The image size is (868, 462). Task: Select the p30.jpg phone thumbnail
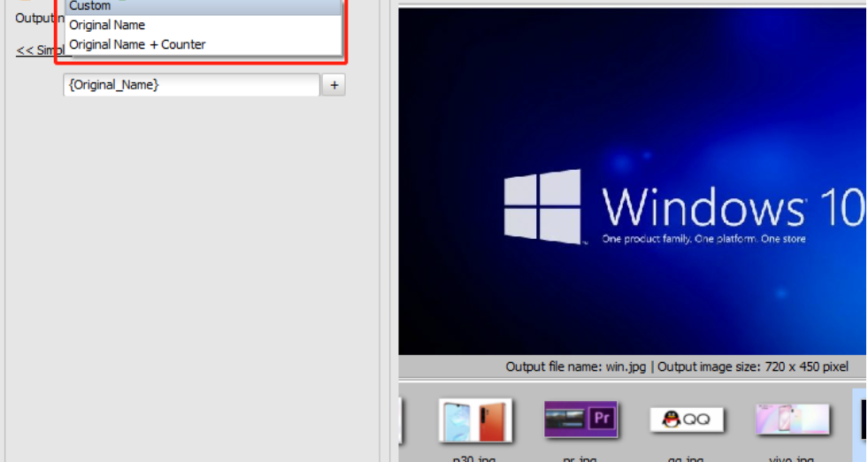(475, 420)
